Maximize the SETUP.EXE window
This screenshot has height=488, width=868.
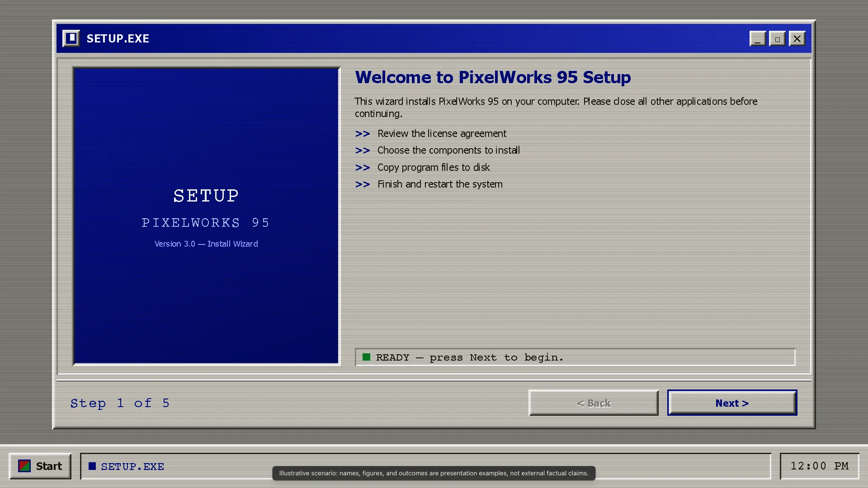778,38
